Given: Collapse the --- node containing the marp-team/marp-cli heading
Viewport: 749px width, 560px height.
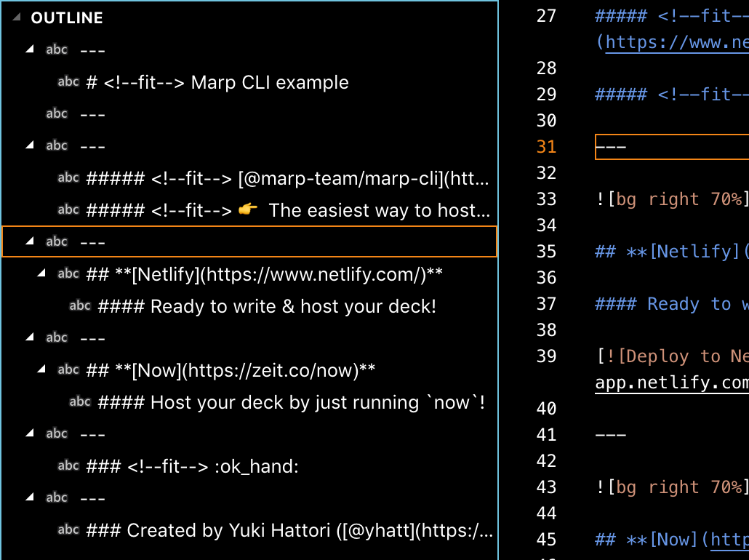Looking at the screenshot, I should coord(30,145).
